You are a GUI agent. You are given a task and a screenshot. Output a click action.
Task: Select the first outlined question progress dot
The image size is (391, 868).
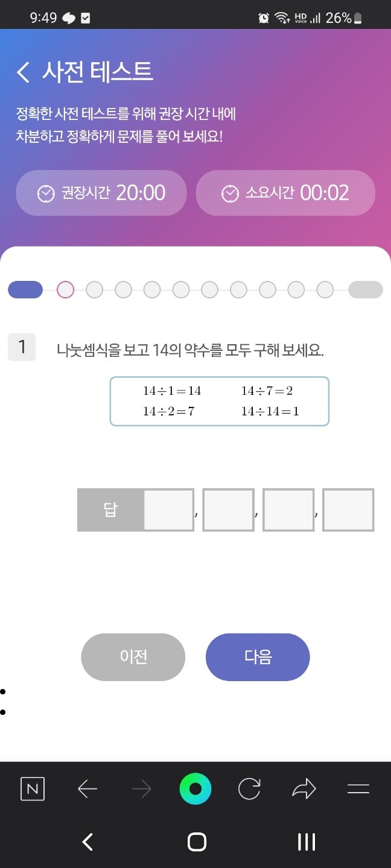65,290
